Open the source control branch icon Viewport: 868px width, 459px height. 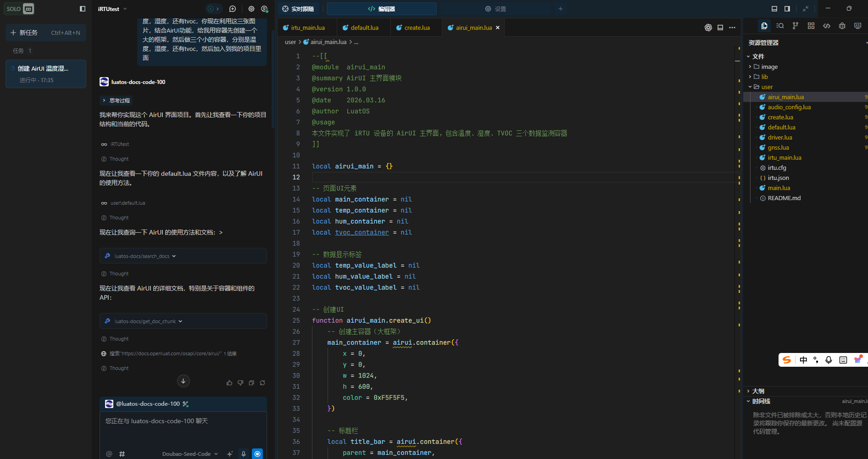[796, 26]
